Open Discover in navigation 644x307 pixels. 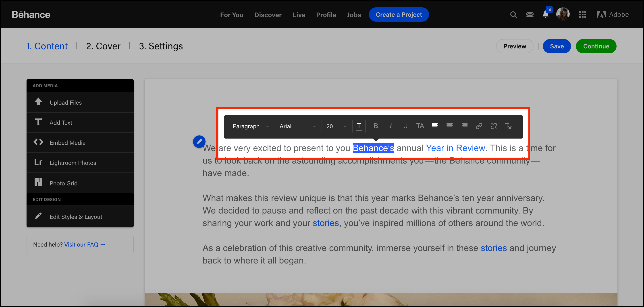(268, 15)
